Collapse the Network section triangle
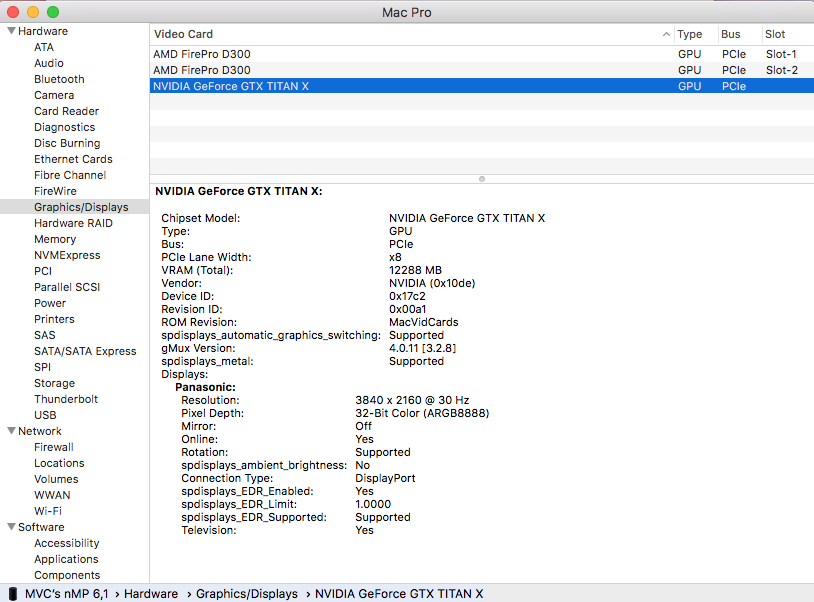This screenshot has width=814, height=602. [x=11, y=431]
